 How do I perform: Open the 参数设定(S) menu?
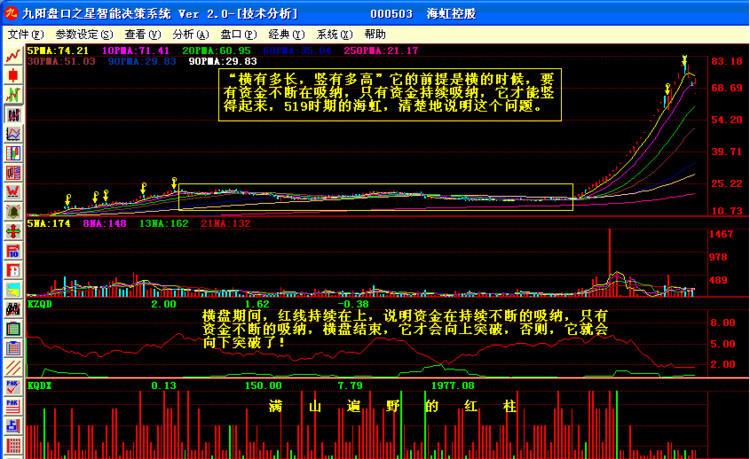point(84,34)
